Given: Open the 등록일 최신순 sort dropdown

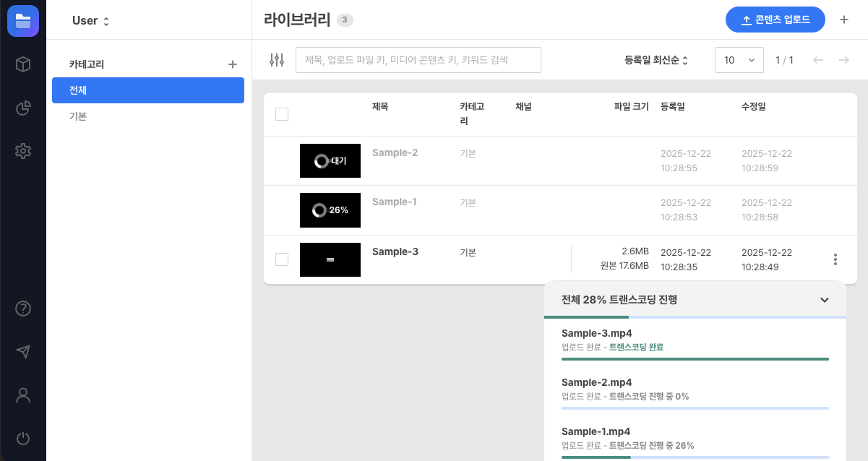Looking at the screenshot, I should (656, 60).
